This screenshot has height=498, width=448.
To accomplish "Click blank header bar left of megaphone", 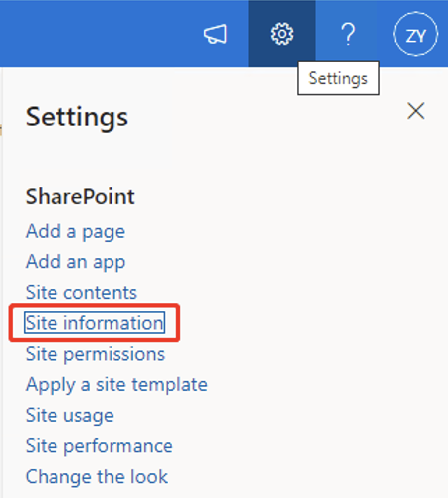I will tap(99, 34).
